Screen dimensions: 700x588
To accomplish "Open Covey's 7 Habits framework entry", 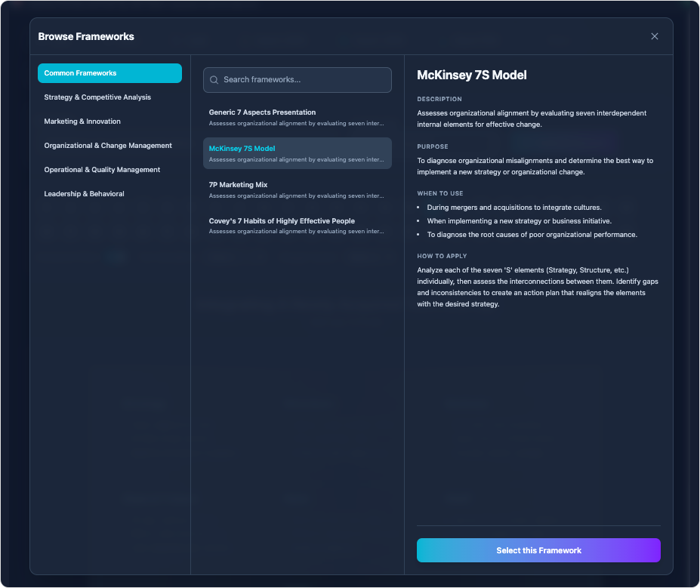I will [x=297, y=226].
